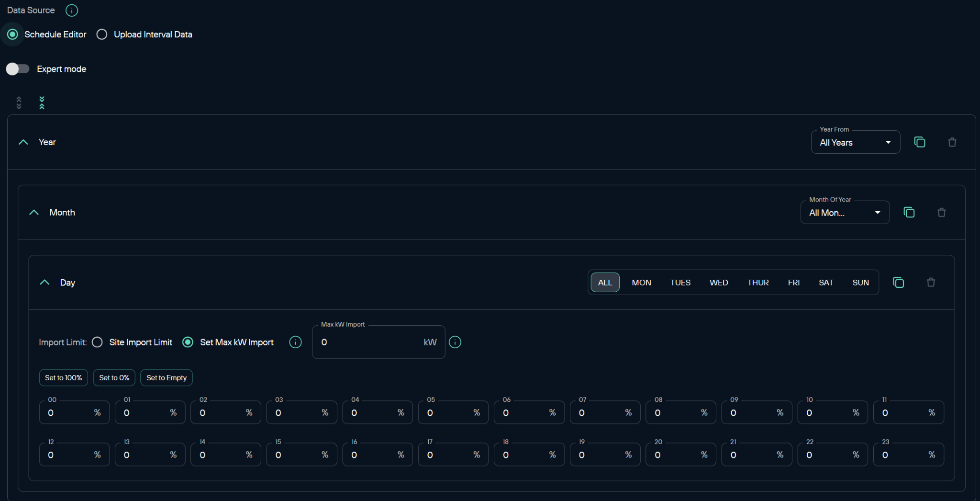Image resolution: width=980 pixels, height=501 pixels.
Task: Click the hour 03 percentage field
Action: point(302,412)
